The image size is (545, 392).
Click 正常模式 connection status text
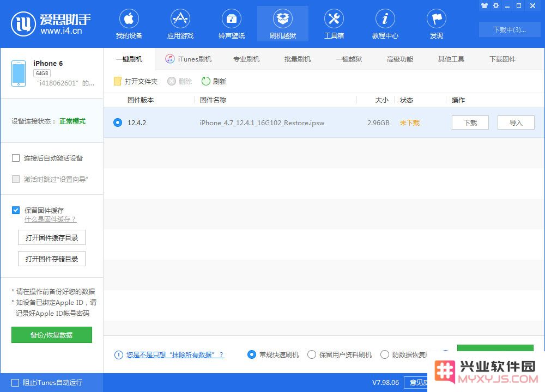coord(72,121)
